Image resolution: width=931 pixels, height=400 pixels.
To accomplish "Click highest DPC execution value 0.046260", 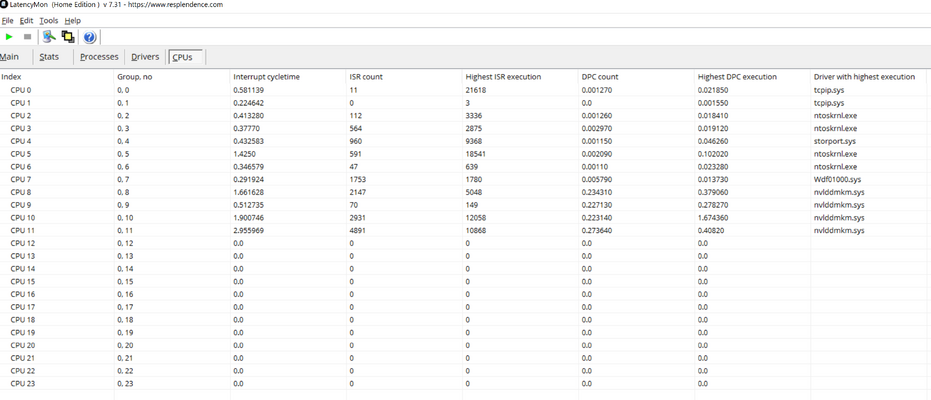I will 713,141.
